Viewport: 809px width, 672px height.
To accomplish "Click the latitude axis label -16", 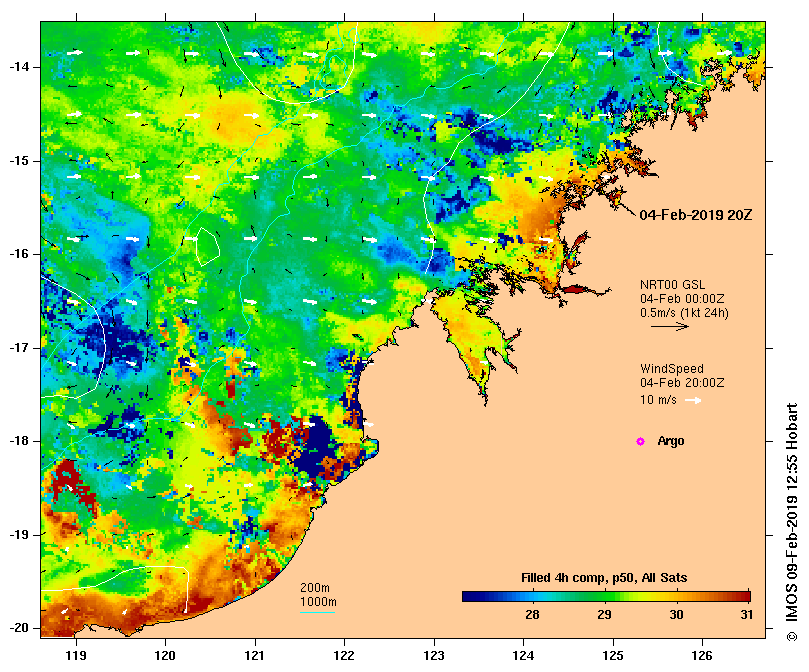I will coord(19,254).
